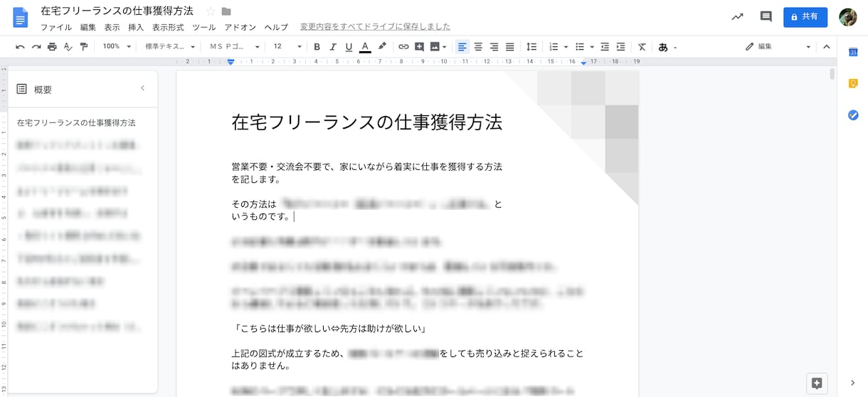The image size is (868, 397).
Task: Redo the last undone edit
Action: (x=36, y=47)
